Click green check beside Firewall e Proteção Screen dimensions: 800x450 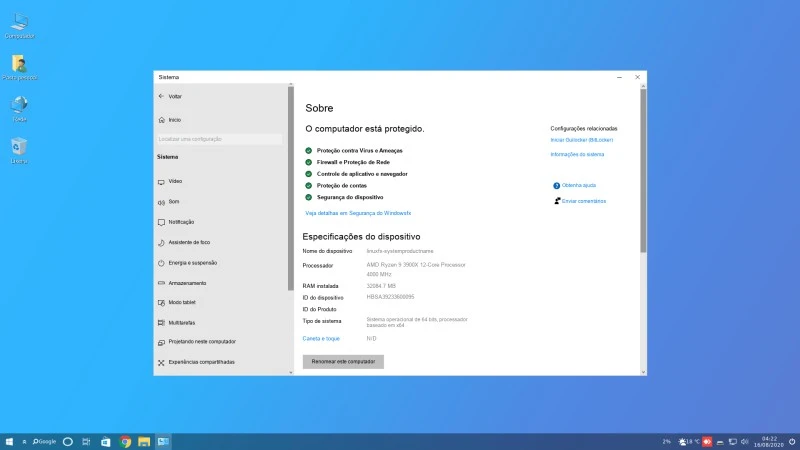(x=308, y=162)
